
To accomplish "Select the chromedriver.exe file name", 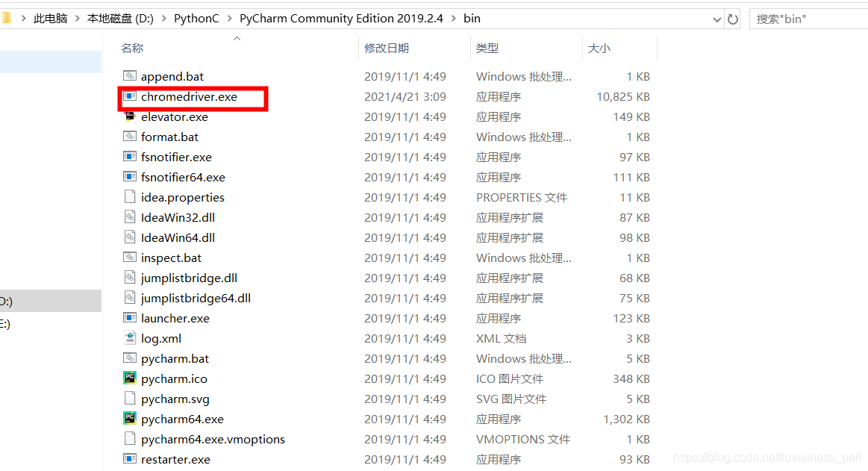I will point(189,96).
